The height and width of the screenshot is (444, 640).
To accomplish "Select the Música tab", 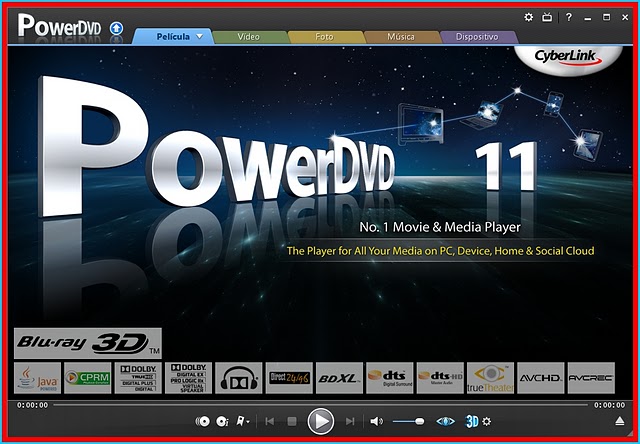I will tap(400, 37).
